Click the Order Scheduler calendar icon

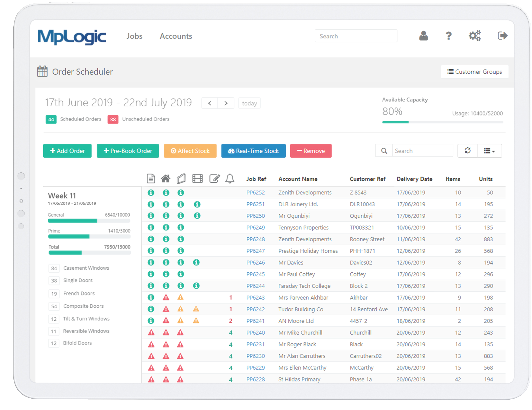click(x=42, y=71)
